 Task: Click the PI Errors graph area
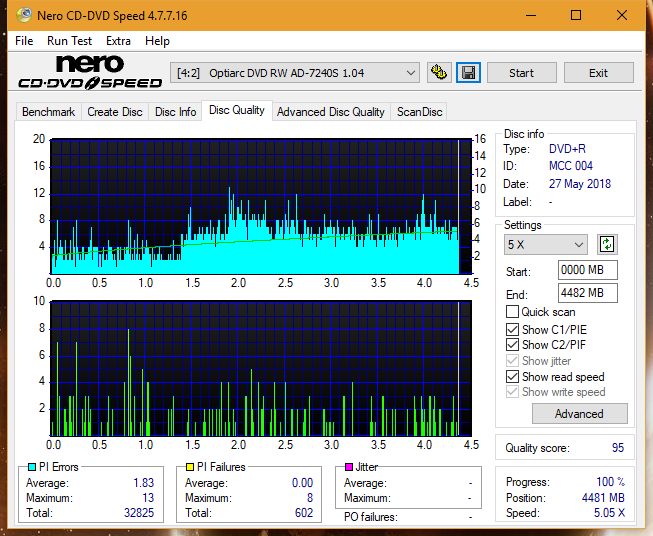tap(261, 207)
